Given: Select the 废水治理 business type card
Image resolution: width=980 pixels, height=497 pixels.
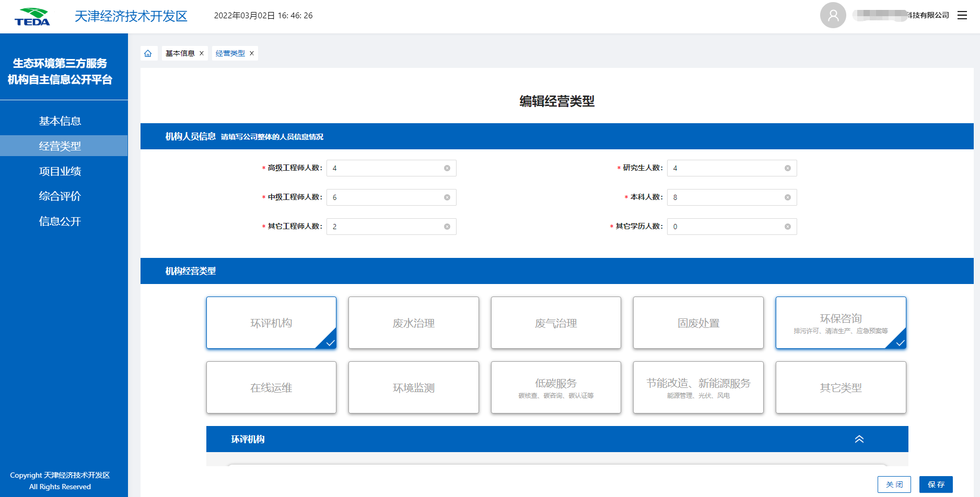Looking at the screenshot, I should (x=414, y=323).
